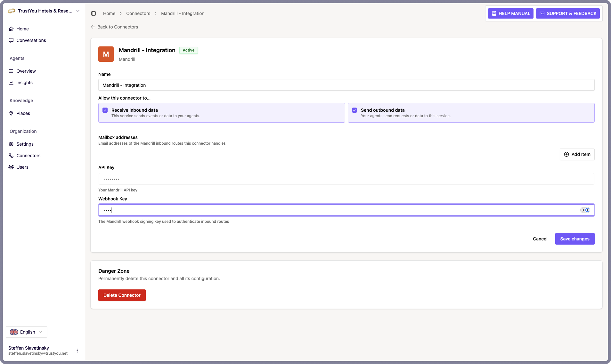Expand the TrustYou Hotels organization switcher
Screen dimensions: 611x364
[x=44, y=11]
